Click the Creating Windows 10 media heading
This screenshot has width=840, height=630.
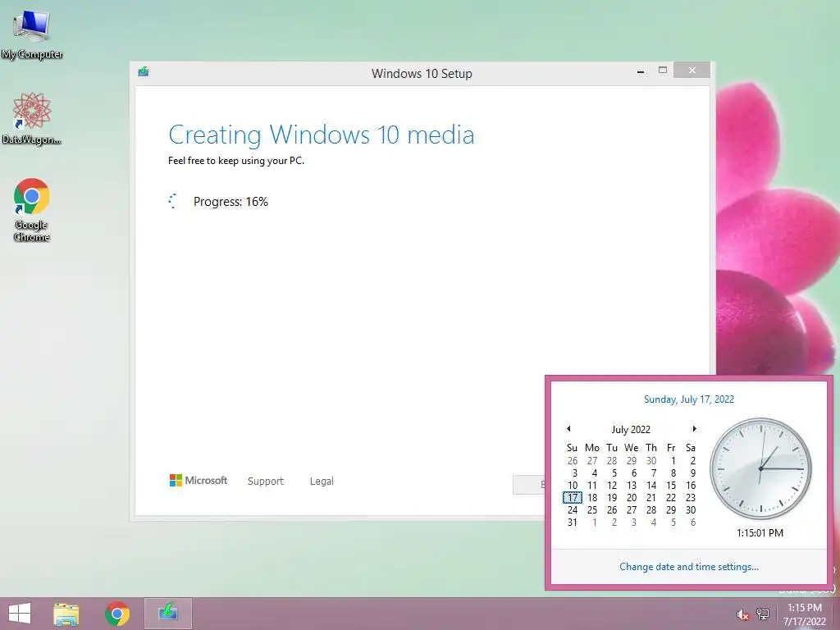[x=322, y=135]
